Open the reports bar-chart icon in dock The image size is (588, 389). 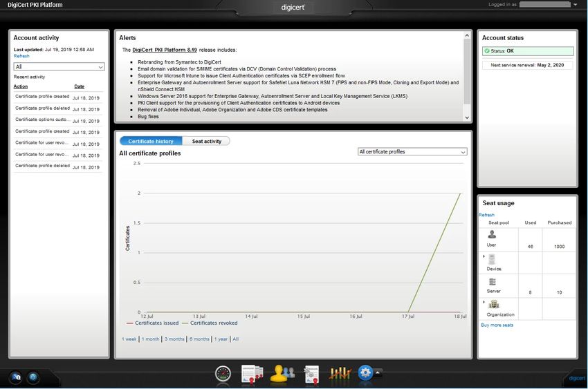tap(340, 373)
